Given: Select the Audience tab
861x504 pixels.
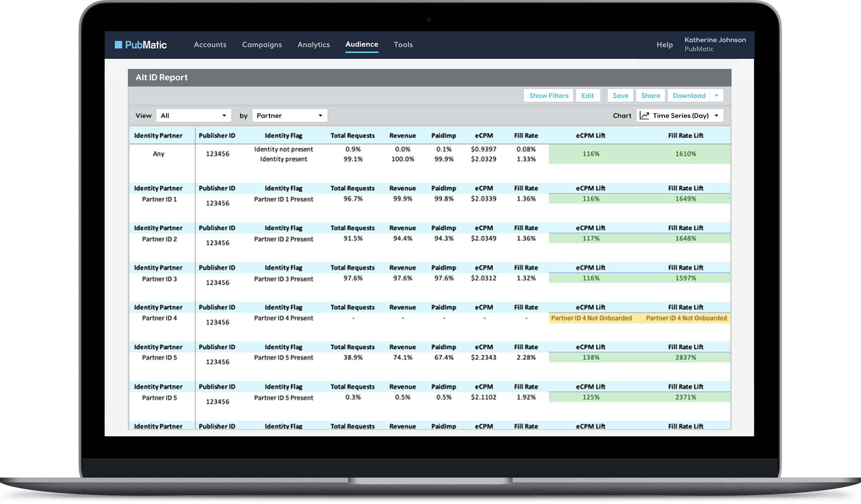Looking at the screenshot, I should coord(362,44).
